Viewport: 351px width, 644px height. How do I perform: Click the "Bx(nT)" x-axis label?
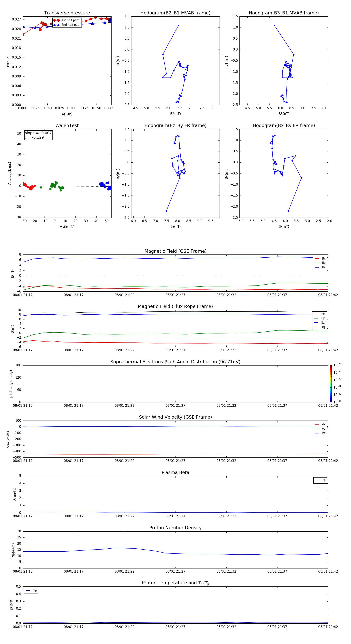284,227
